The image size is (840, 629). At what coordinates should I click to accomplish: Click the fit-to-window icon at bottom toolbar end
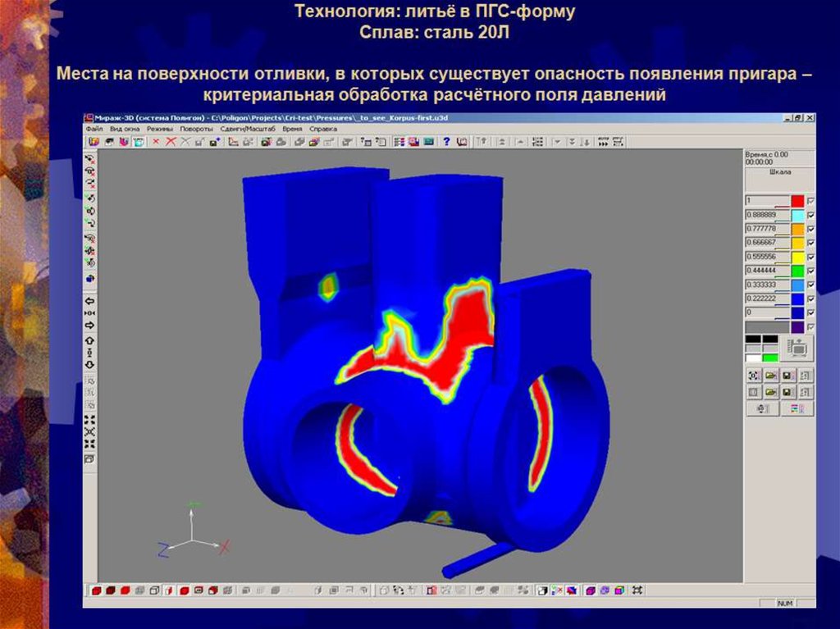pyautogui.click(x=637, y=590)
